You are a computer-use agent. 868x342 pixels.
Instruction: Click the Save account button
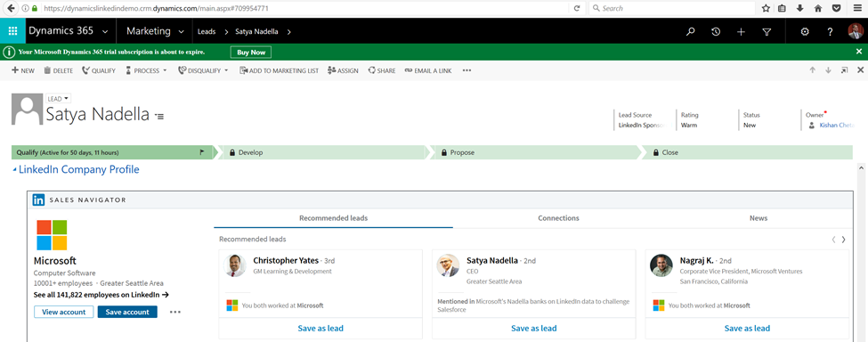[127, 312]
